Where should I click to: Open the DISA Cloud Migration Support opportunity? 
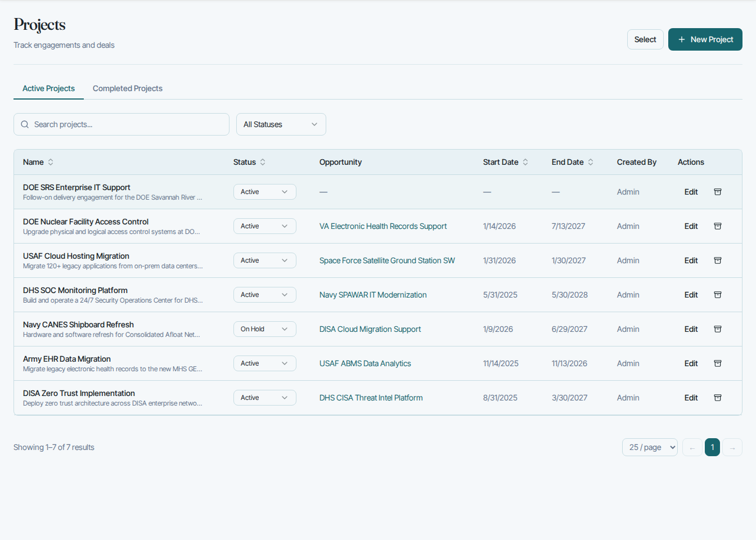pyautogui.click(x=370, y=329)
